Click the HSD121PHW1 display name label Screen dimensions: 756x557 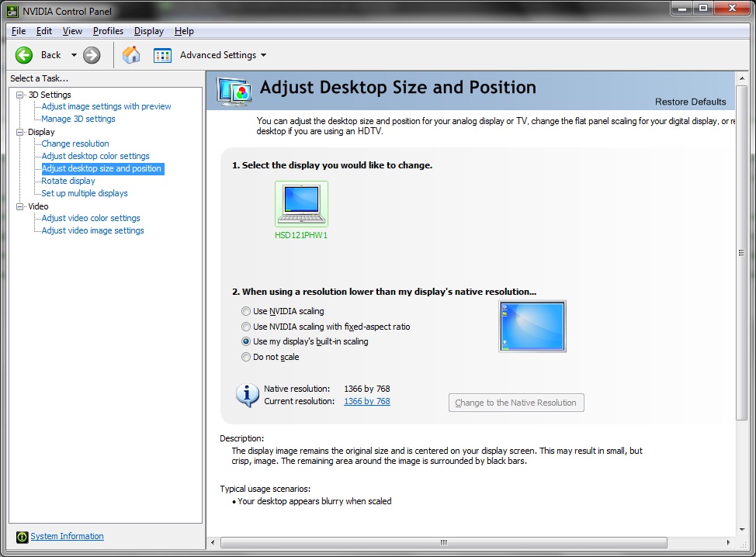point(301,236)
